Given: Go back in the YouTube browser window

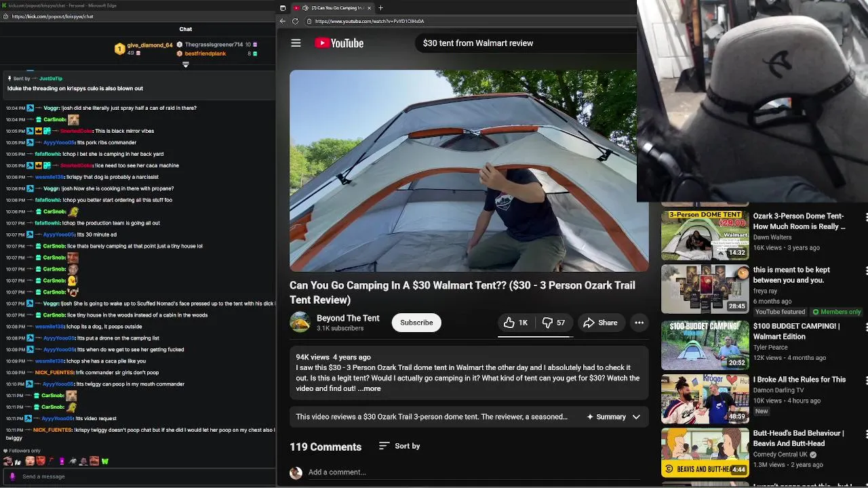Looking at the screenshot, I should [x=283, y=21].
